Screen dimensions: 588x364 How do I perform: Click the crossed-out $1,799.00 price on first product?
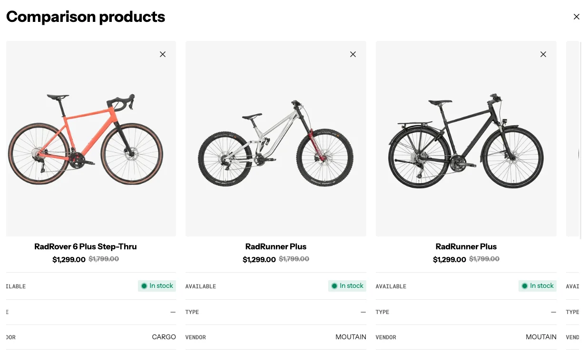click(x=103, y=259)
